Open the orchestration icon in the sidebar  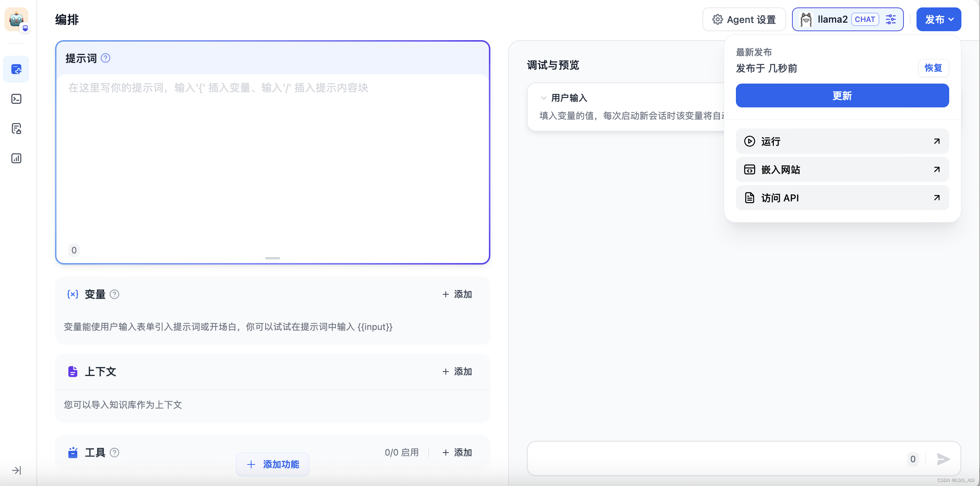click(x=16, y=69)
